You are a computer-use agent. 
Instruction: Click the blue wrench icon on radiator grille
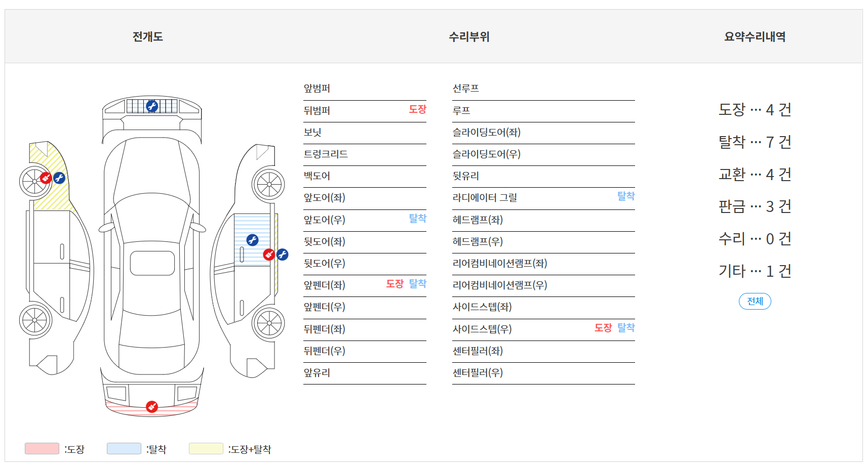pyautogui.click(x=152, y=106)
